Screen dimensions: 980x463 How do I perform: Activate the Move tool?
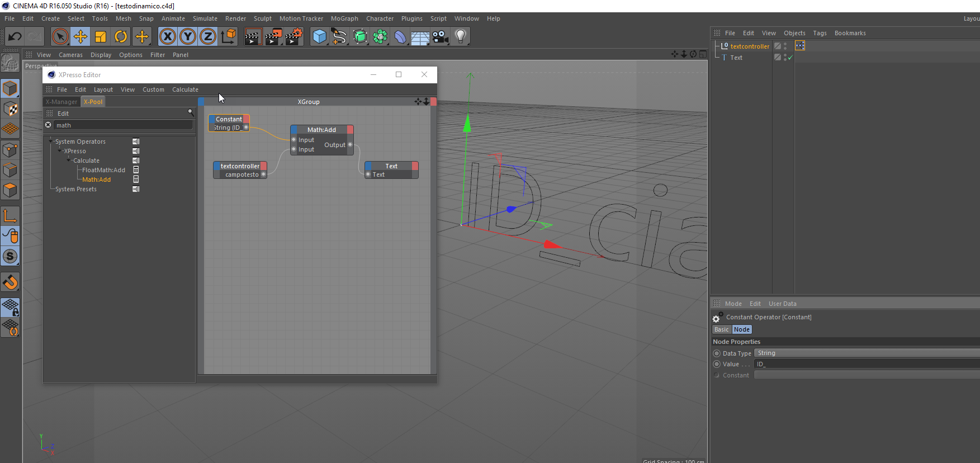(x=81, y=37)
